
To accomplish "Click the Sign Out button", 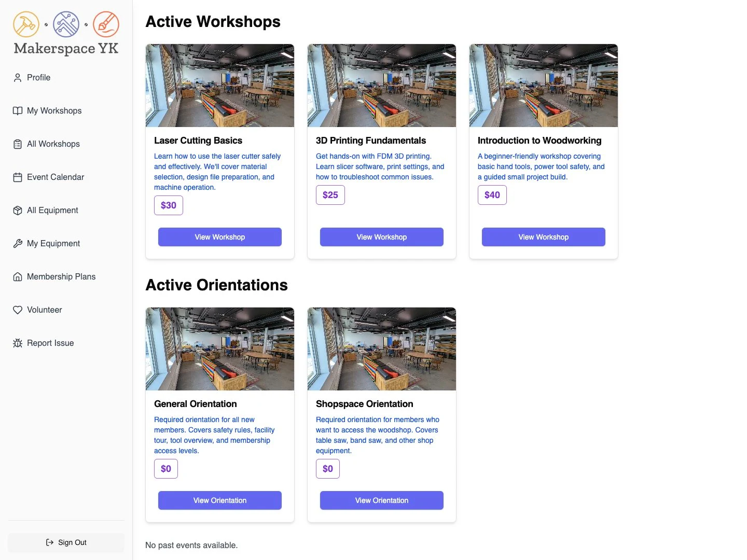I will coord(66,542).
